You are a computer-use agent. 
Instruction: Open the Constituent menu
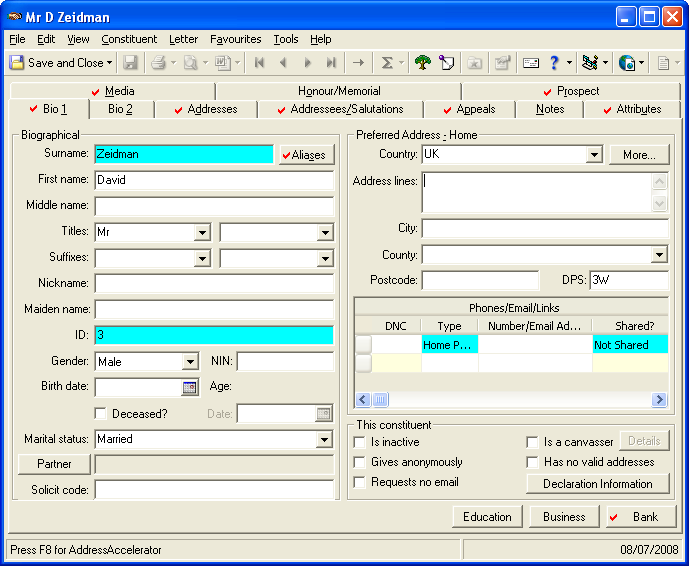(129, 39)
